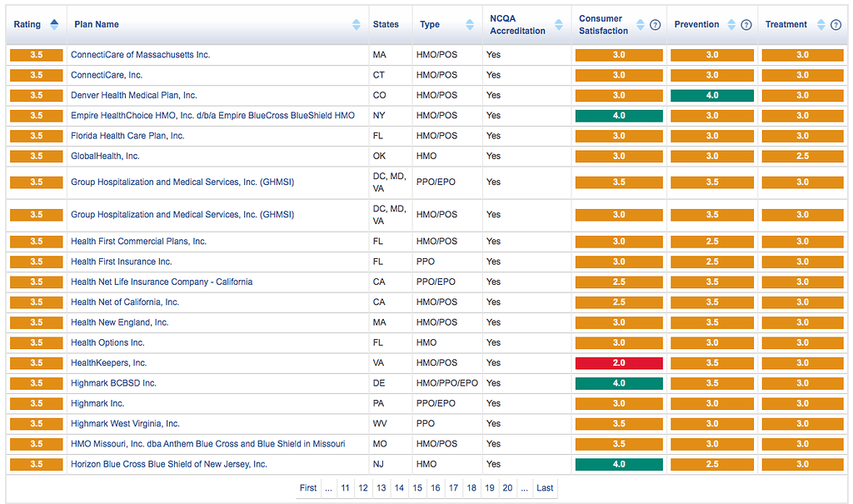Go to the First page
The height and width of the screenshot is (504, 853).
308,488
